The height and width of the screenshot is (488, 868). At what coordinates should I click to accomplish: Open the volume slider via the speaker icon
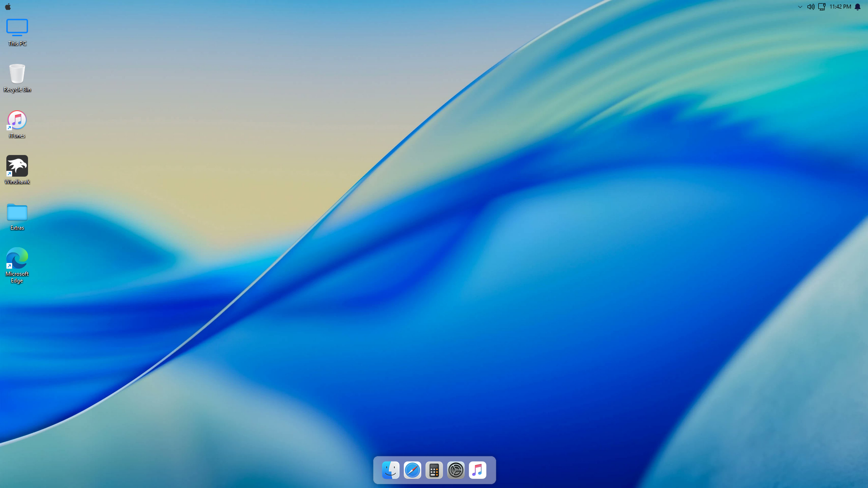[810, 7]
